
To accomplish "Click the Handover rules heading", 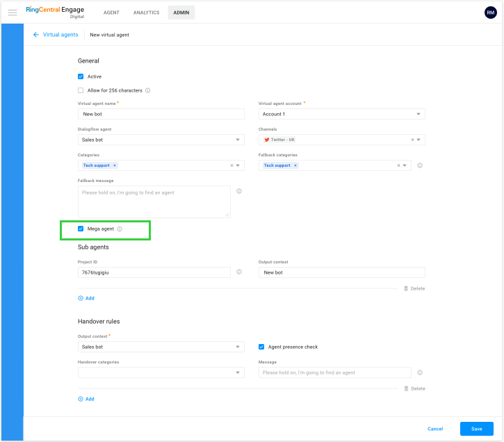I will (x=99, y=322).
